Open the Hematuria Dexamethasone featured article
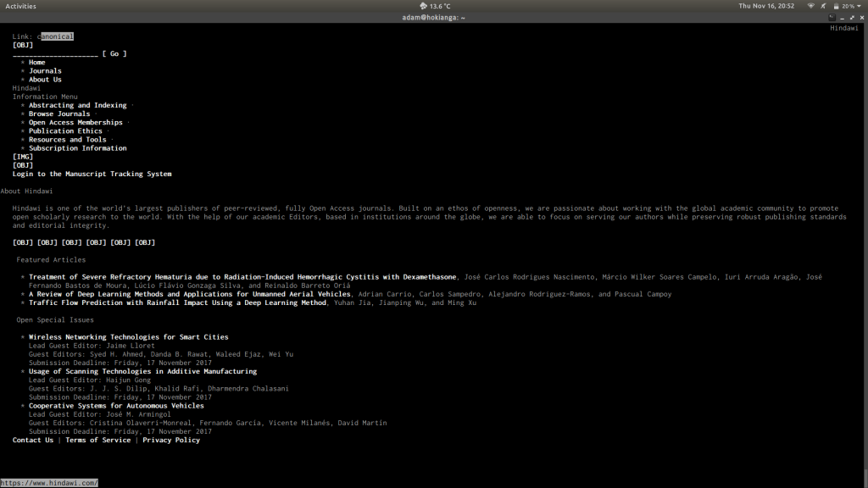The image size is (868, 488). 242,277
